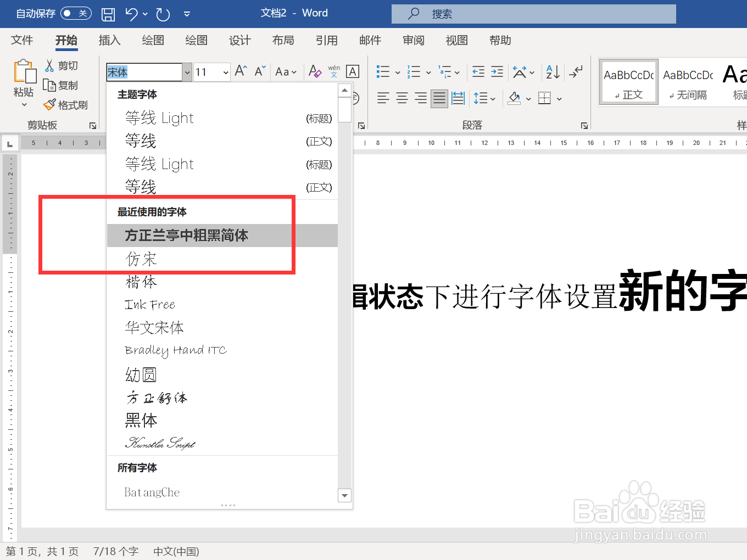Viewport: 747px width, 560px height.
Task: Open the font size dropdown
Action: tap(225, 72)
